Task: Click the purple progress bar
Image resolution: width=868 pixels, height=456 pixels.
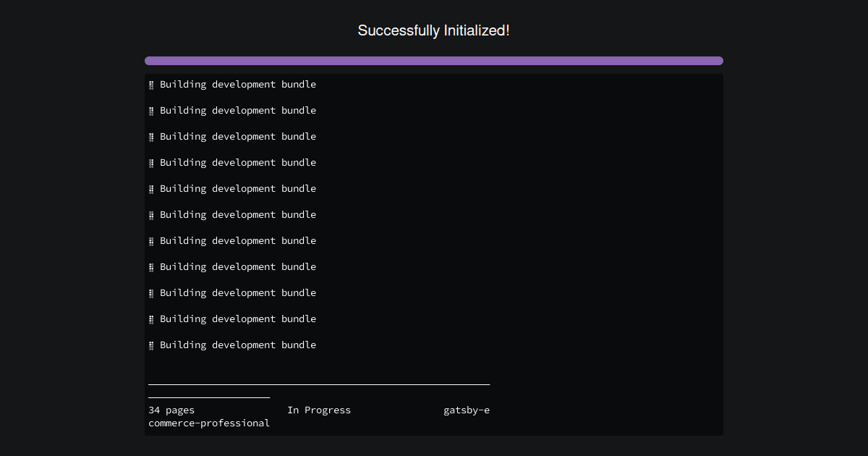Action: point(434,61)
